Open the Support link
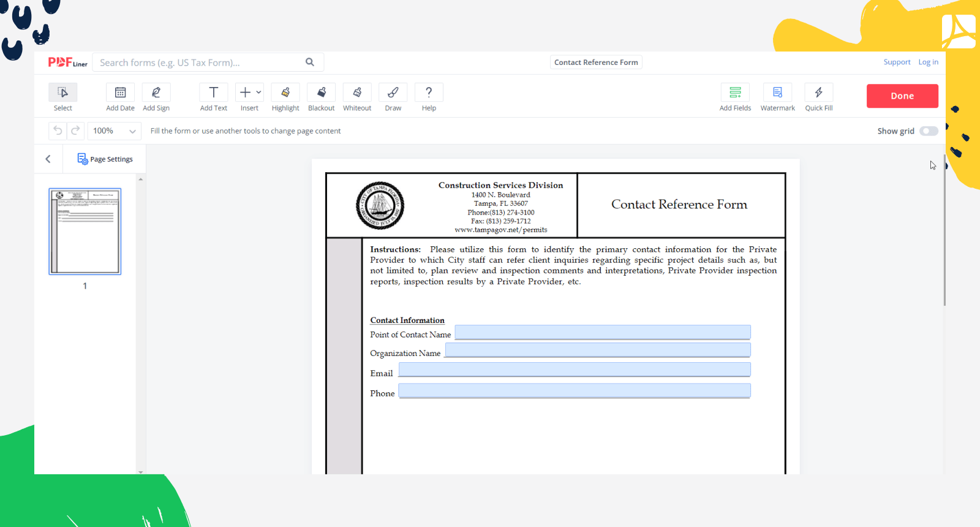This screenshot has height=527, width=980. tap(897, 62)
